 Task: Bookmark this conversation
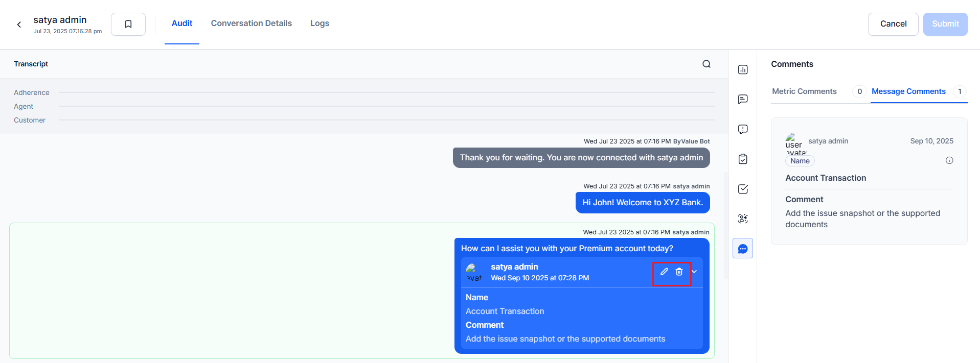coord(128,24)
